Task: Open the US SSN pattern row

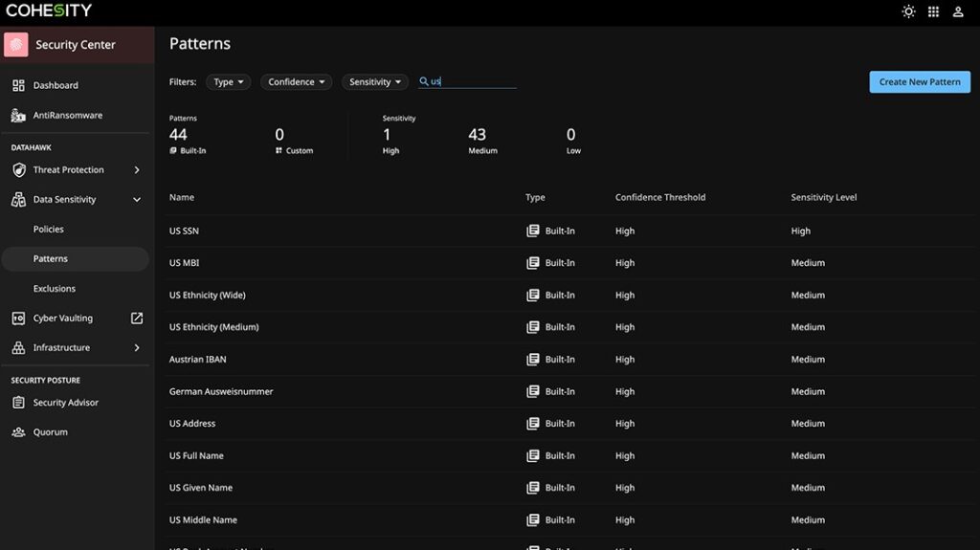Action: 185,231
